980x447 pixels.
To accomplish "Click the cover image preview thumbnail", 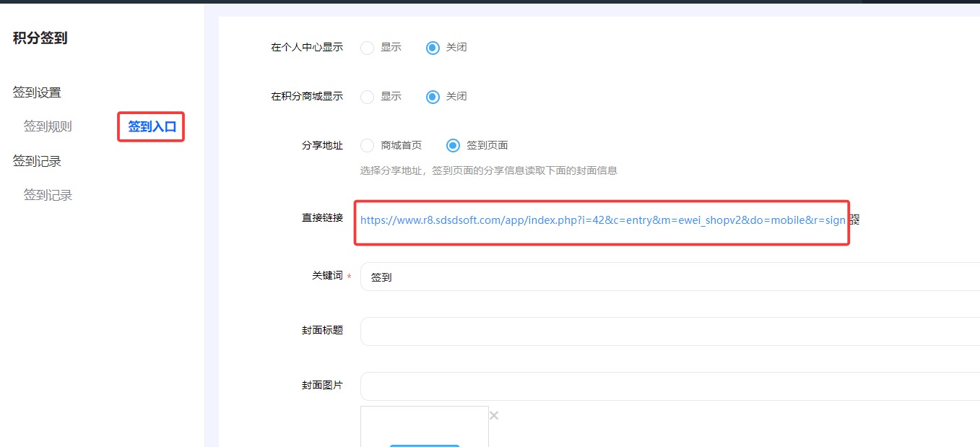I will coord(425,427).
